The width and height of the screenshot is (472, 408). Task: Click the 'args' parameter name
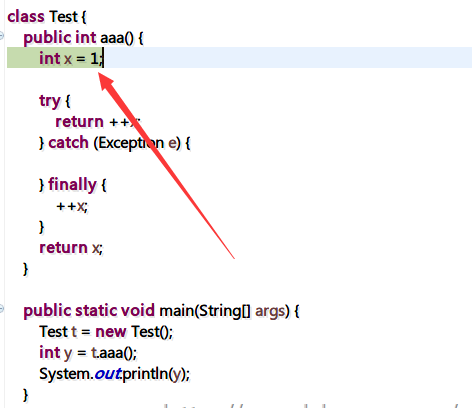tap(270, 311)
